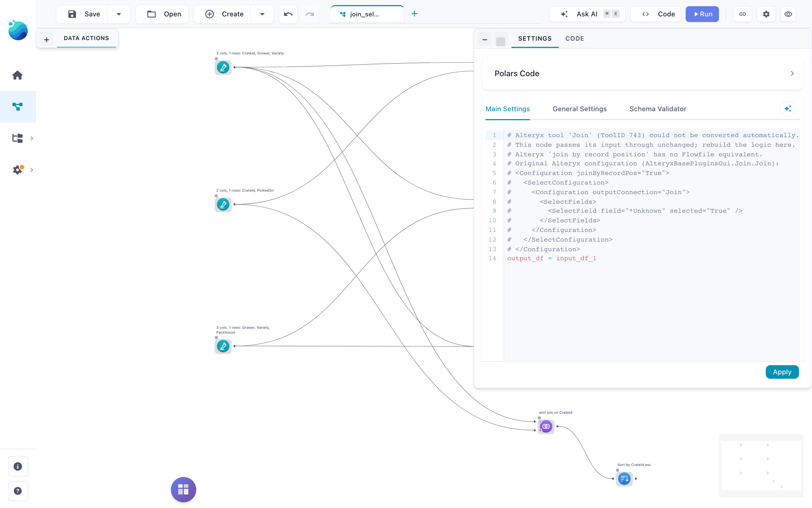Minimize the settings panel

[484, 40]
